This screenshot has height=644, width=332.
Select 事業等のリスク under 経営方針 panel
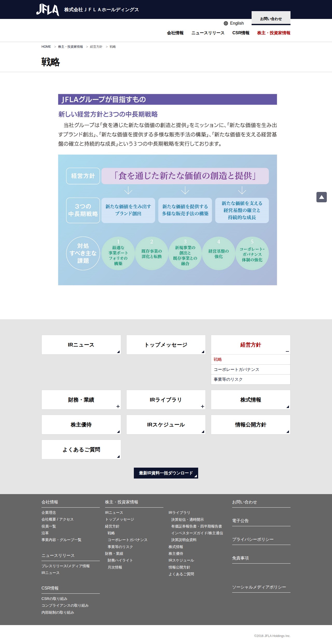coord(251,379)
